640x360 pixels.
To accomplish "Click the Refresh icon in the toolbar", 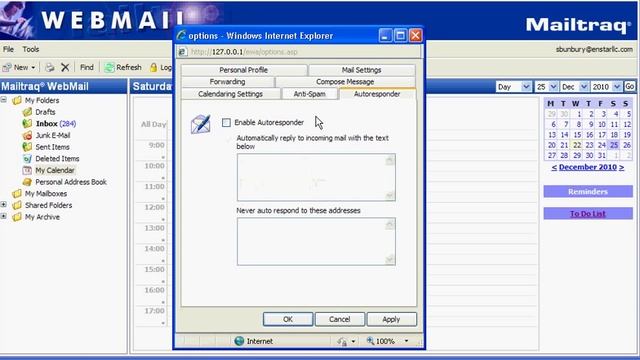I will 109,67.
